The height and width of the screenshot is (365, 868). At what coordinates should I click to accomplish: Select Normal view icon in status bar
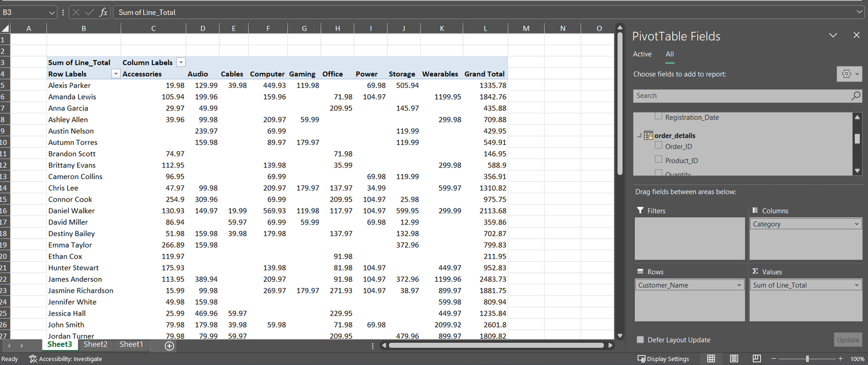[711, 359]
